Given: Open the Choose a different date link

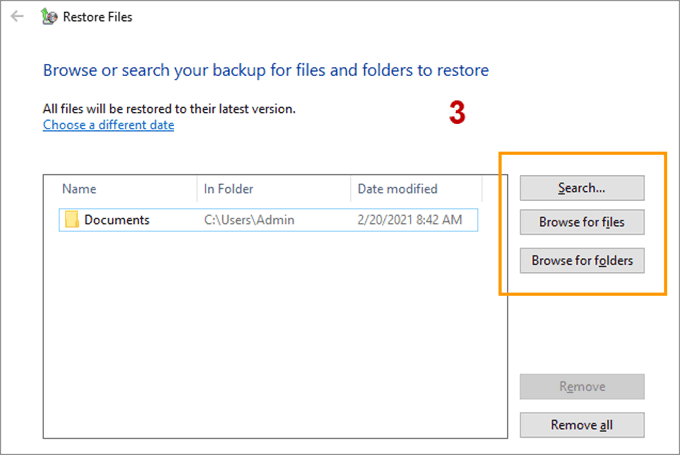Looking at the screenshot, I should click(108, 125).
